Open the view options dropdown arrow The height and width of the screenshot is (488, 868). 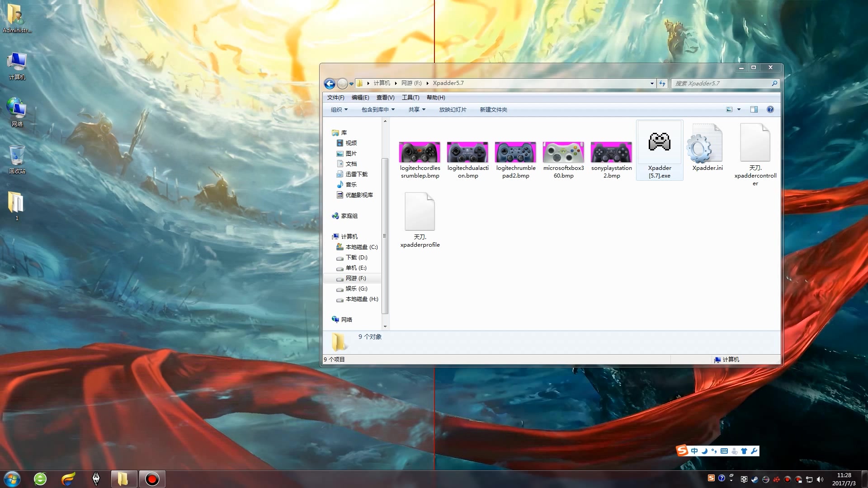coord(739,110)
